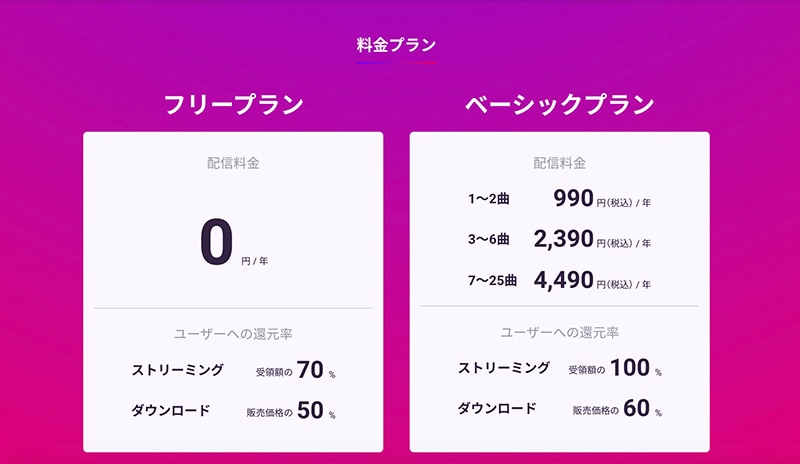800x464 pixels.
Task: Click free plan ユーザーへの還元率 label
Action: tap(233, 333)
